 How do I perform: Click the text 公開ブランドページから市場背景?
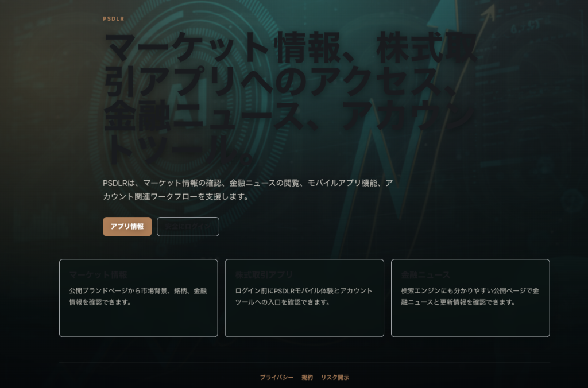[138, 296]
